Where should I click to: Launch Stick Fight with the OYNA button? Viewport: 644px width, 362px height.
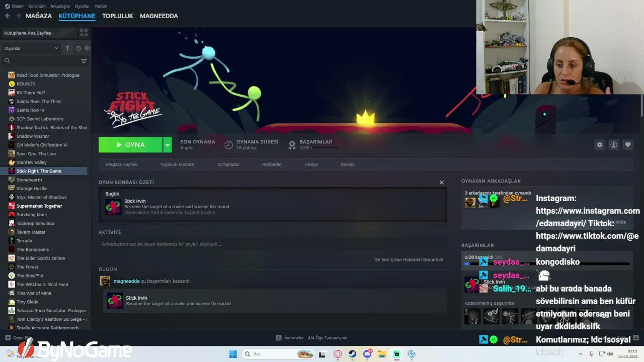pos(130,145)
